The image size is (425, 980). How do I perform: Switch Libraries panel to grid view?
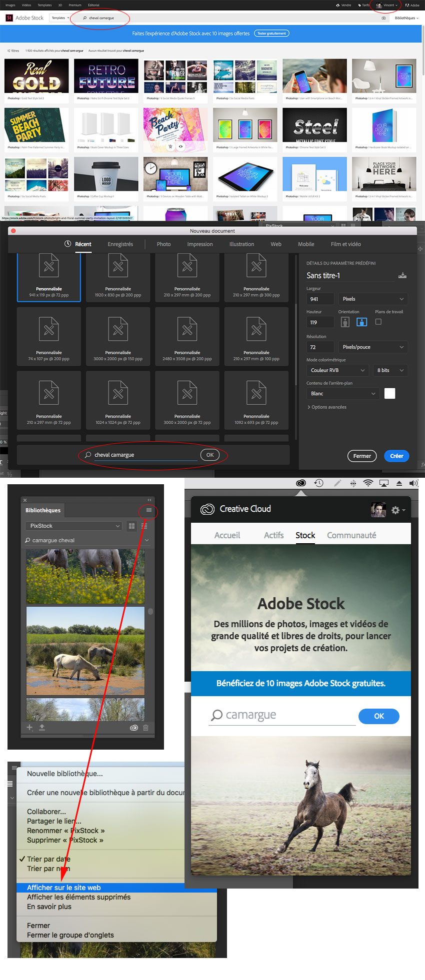tap(132, 526)
